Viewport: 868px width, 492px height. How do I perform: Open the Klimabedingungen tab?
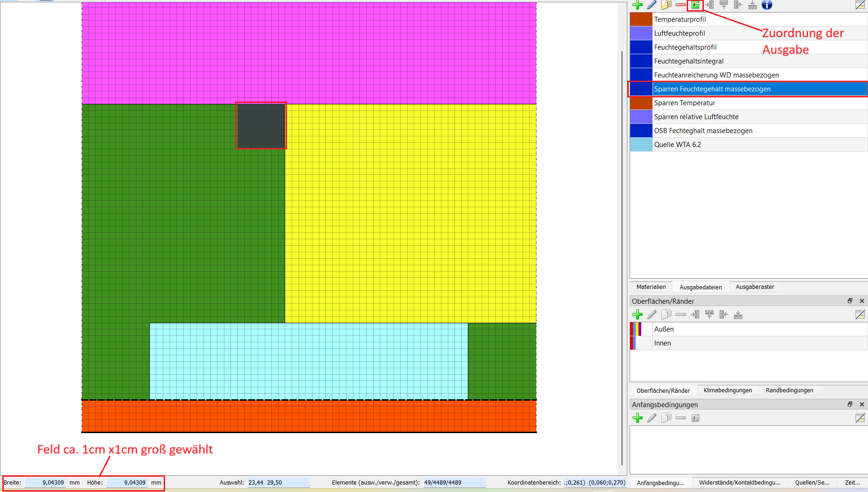point(728,390)
